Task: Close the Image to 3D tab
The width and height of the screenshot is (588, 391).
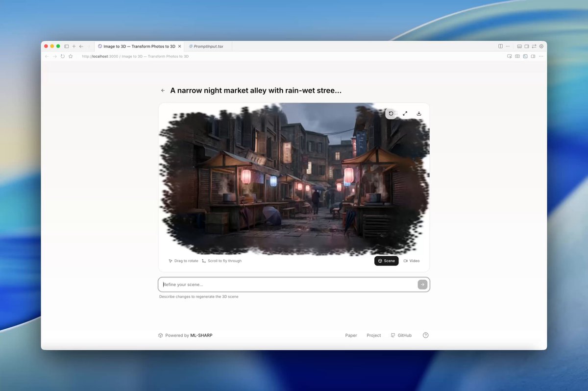Action: pyautogui.click(x=179, y=46)
